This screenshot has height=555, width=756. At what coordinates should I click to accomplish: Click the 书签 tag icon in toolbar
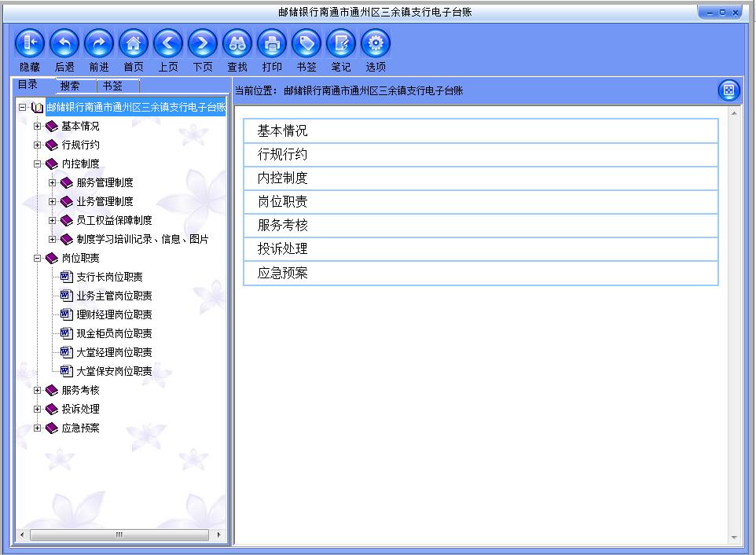(306, 43)
